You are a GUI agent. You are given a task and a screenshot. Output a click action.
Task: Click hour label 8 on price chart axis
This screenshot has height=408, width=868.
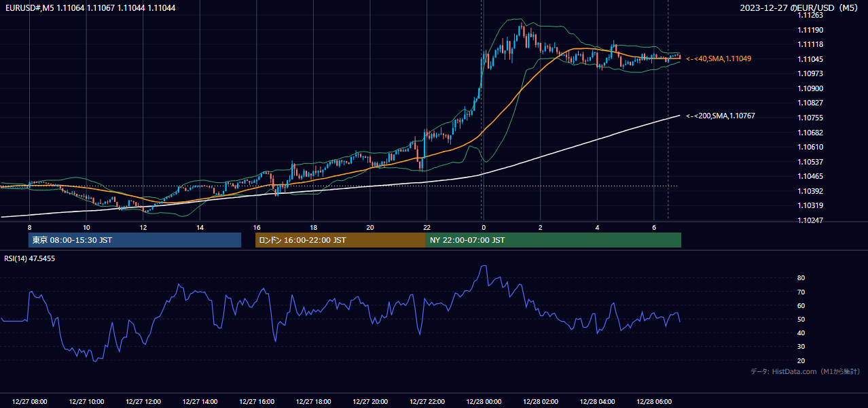29,227
